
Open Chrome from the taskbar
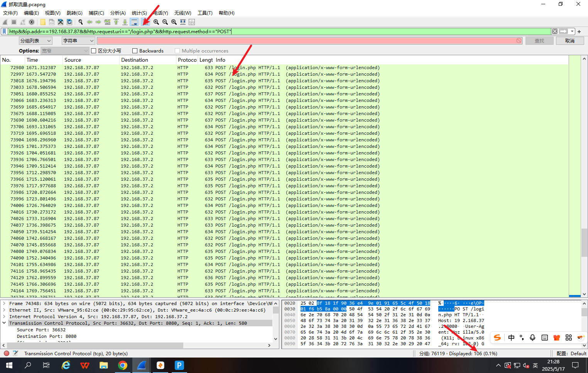(123, 365)
